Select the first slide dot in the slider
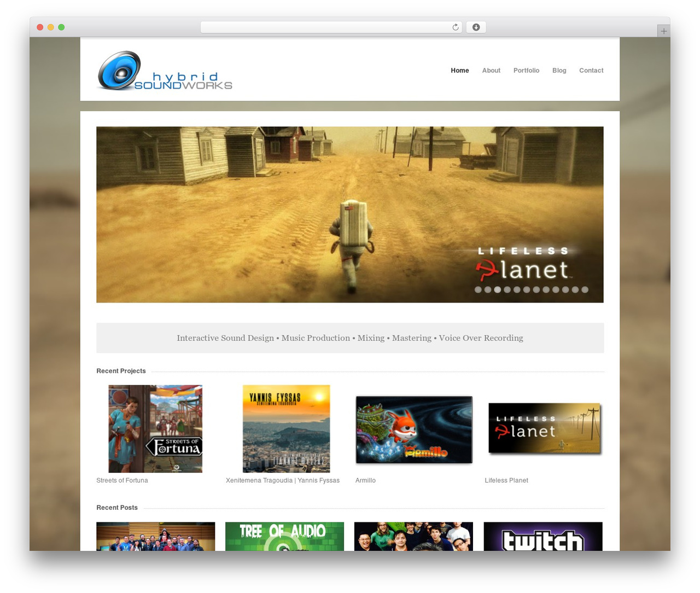This screenshot has height=593, width=700. pos(478,290)
